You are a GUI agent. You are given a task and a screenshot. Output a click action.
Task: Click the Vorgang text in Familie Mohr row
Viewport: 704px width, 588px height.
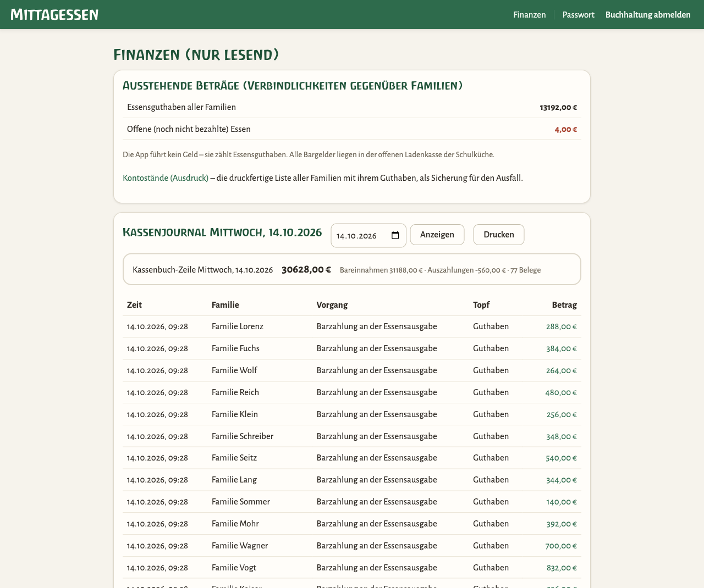coord(377,524)
